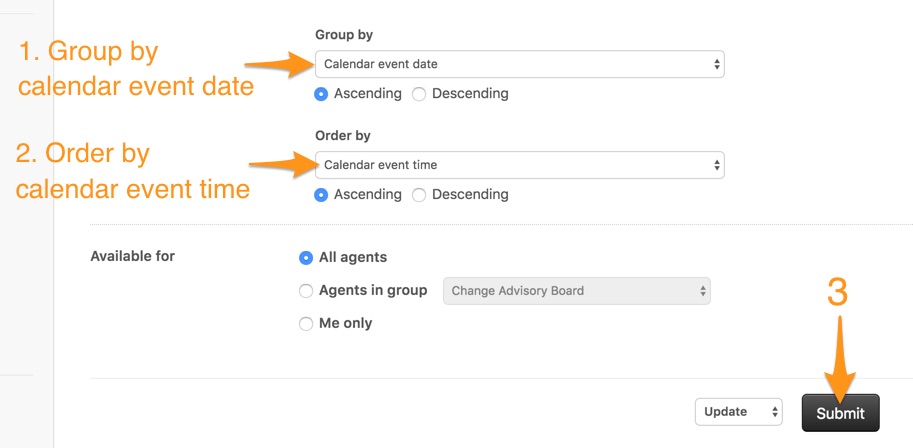Screen dimensions: 913x448
Task: Click the Update dropdown stepper arrows
Action: coord(774,412)
